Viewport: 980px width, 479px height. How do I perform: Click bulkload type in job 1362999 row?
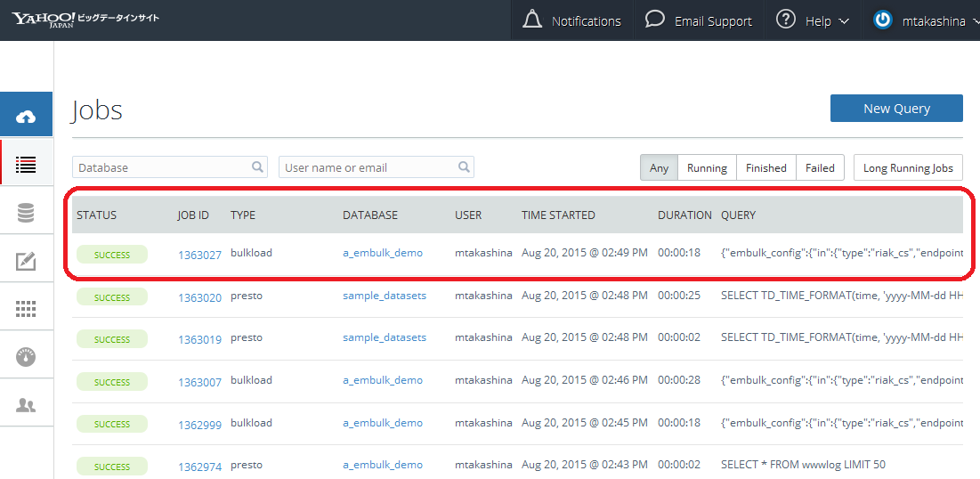pyautogui.click(x=251, y=423)
